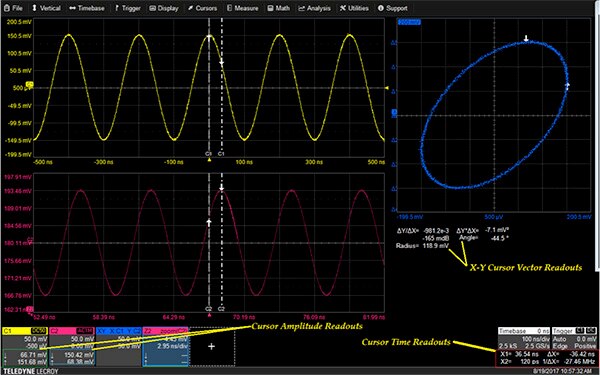
Task: Click the AC1M coupling badge on C2
Action: tap(85, 331)
